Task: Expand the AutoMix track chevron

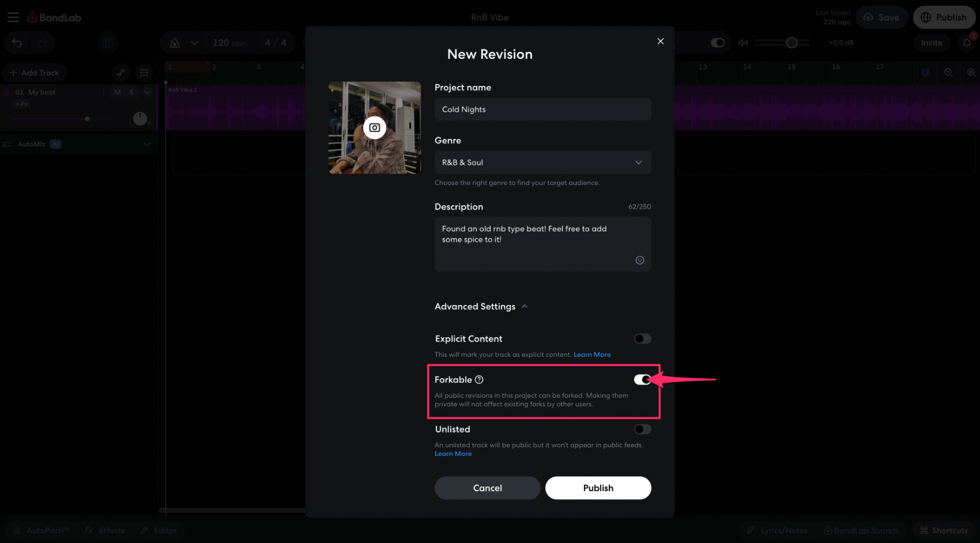Action: (148, 144)
